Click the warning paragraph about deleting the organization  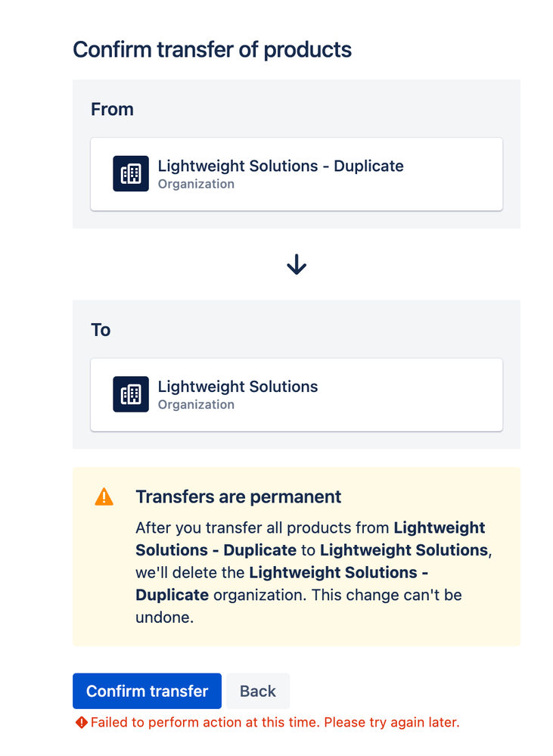tap(313, 572)
